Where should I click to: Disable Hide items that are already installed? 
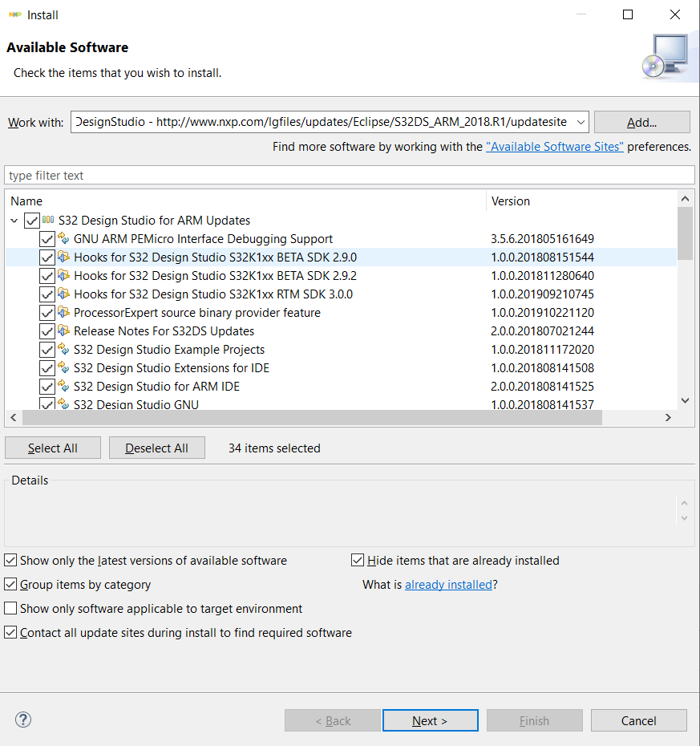tap(358, 561)
